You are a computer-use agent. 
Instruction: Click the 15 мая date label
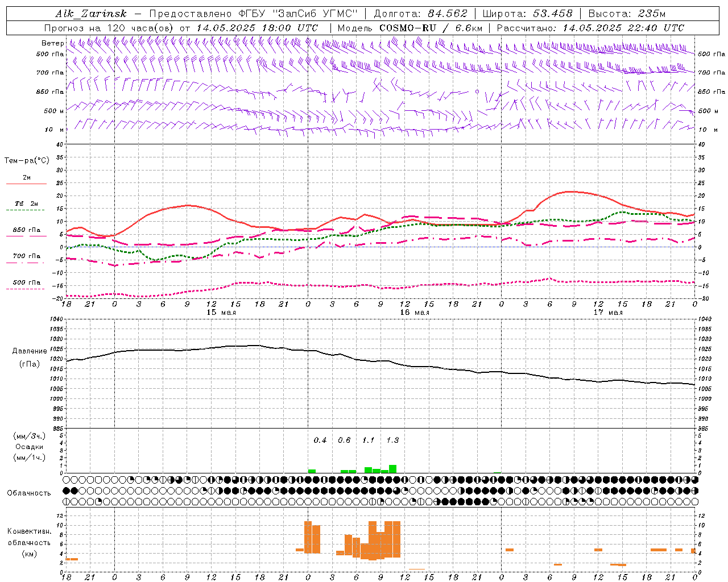[221, 313]
